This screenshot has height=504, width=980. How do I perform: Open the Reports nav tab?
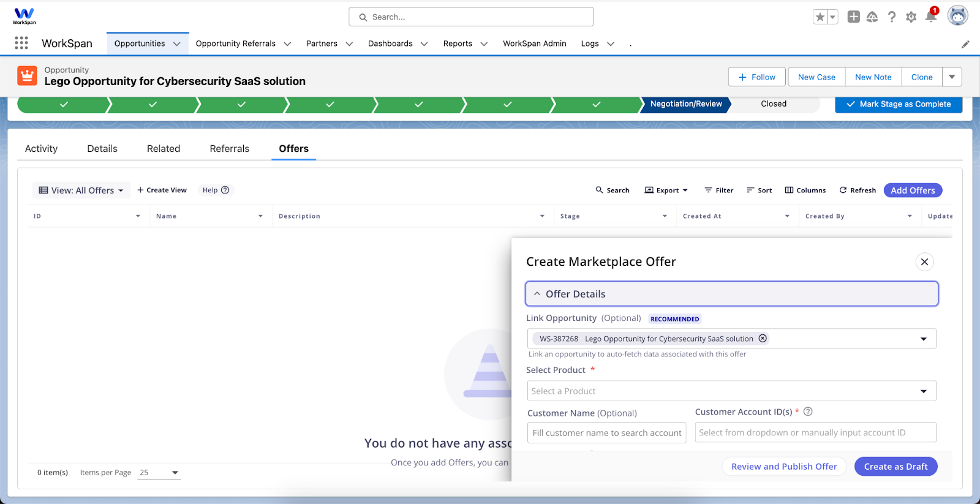tap(458, 43)
